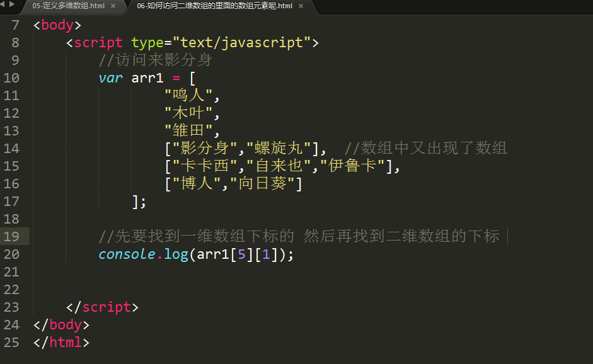Click line number 7 in gutter
Viewport: 593px width, 364px height.
(15, 25)
